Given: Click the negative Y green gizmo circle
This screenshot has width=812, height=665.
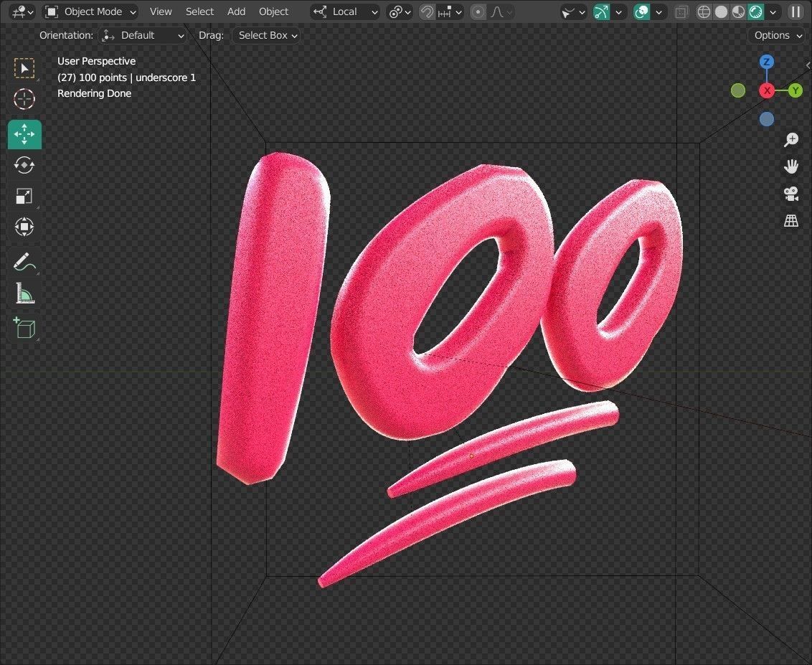Looking at the screenshot, I should point(738,90).
